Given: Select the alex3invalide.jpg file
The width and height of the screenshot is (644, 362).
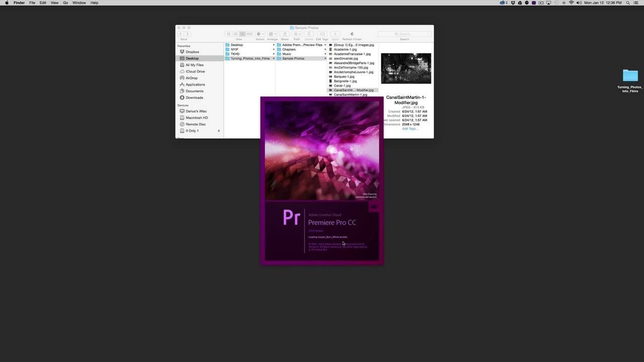Looking at the screenshot, I should click(x=353, y=58).
